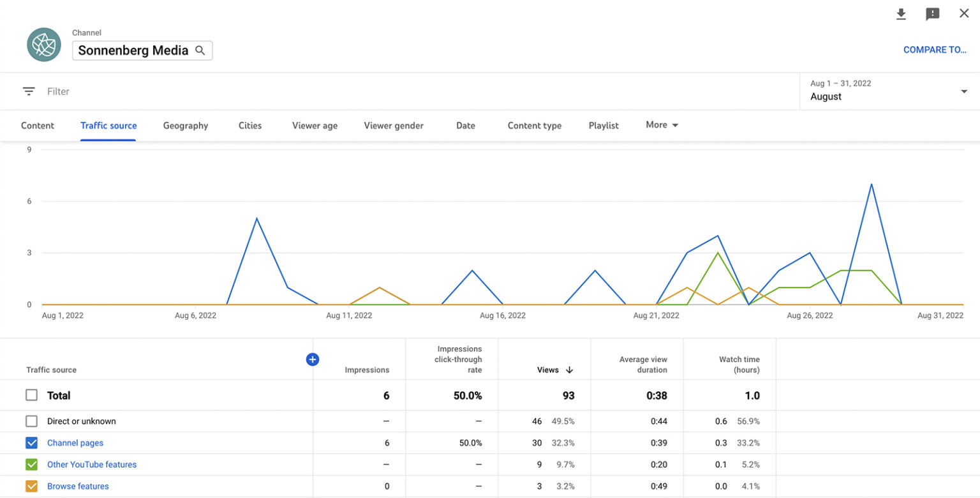Screen dimensions: 980x498
Task: Close the analytics report view
Action: 964,13
